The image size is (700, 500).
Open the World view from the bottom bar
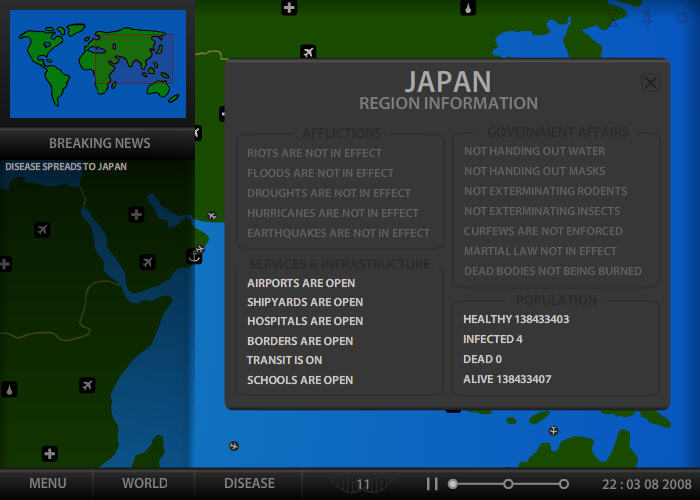[x=145, y=483]
